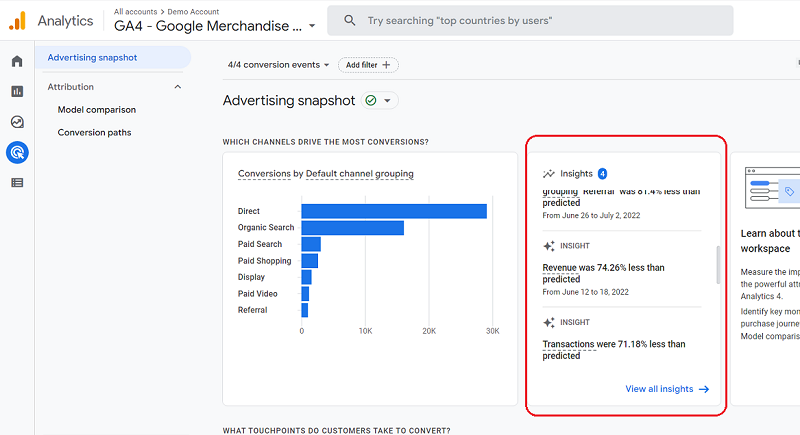Click the Revenue was 74.26% less insight
Screen dimensions: 800x435
coord(603,273)
